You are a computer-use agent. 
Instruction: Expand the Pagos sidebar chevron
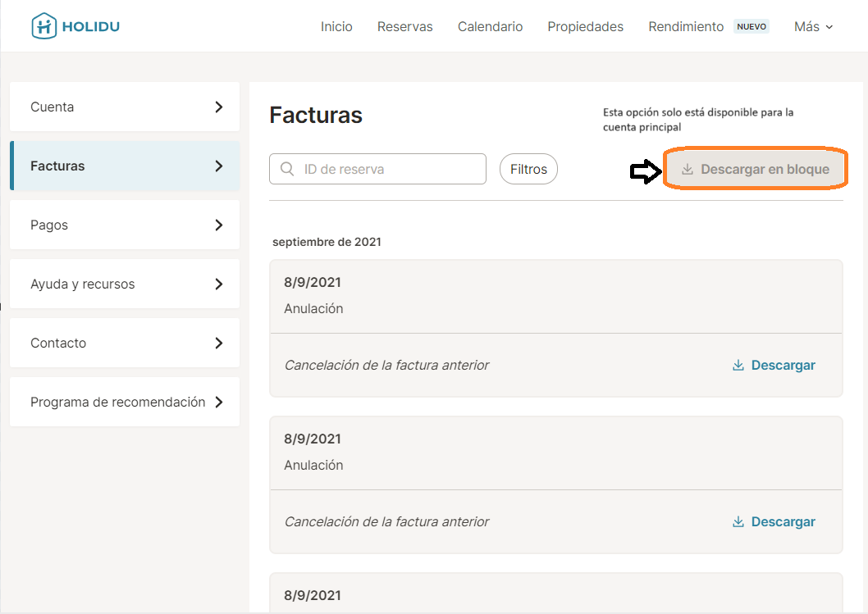tap(218, 225)
